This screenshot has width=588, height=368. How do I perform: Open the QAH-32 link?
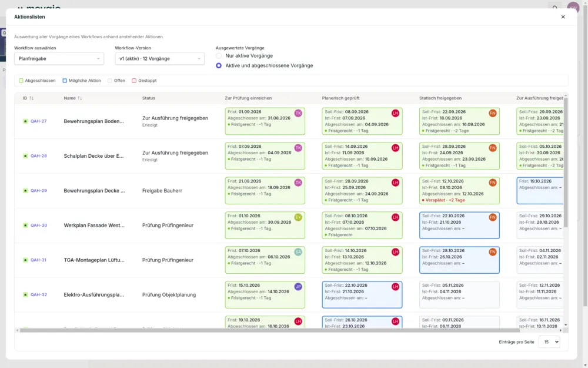(x=39, y=295)
